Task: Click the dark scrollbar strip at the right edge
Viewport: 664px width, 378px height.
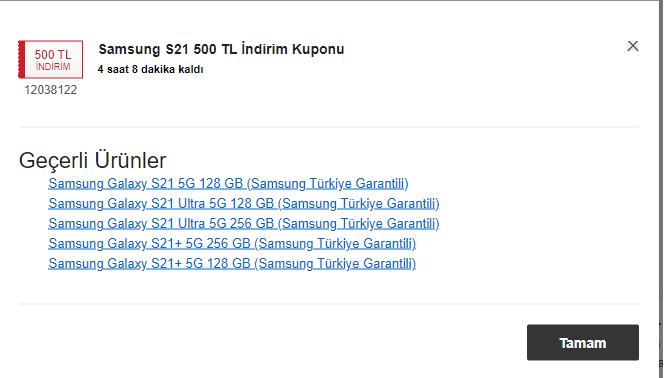Action: [x=661, y=189]
